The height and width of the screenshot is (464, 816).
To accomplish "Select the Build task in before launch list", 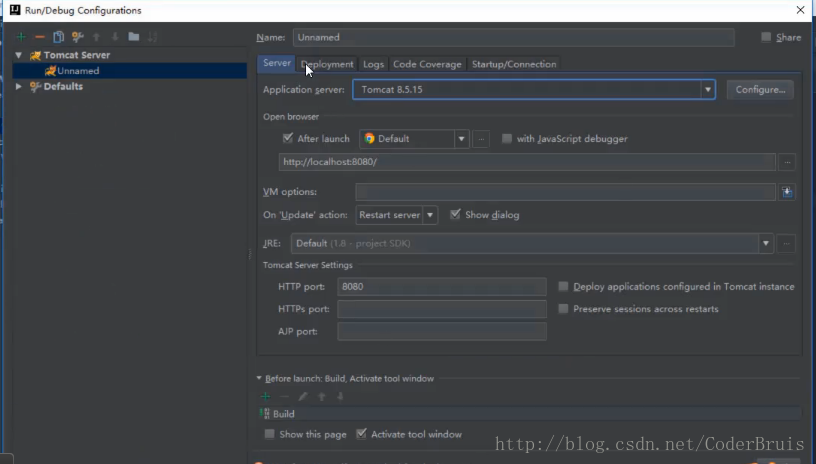I will pos(530,414).
